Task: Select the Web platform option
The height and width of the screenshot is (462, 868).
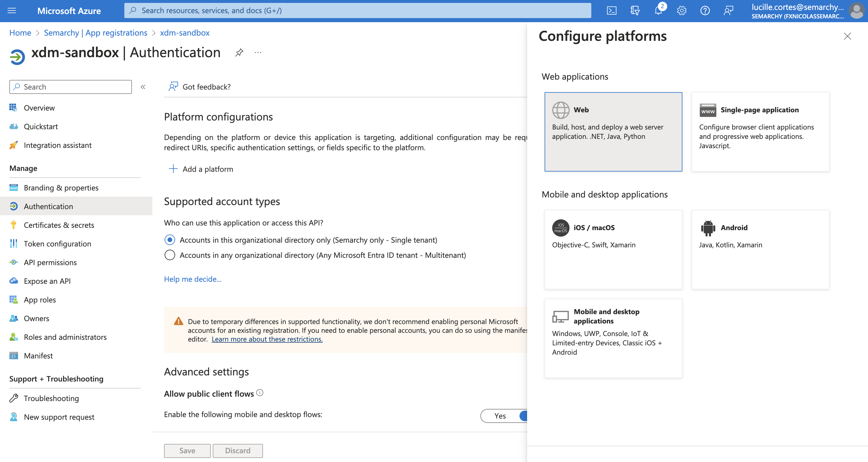Action: (614, 132)
